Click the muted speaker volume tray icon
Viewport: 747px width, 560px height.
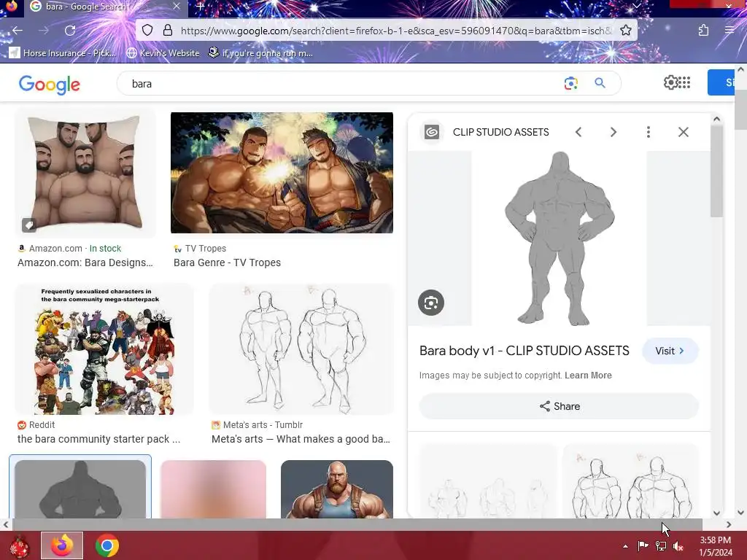678,546
